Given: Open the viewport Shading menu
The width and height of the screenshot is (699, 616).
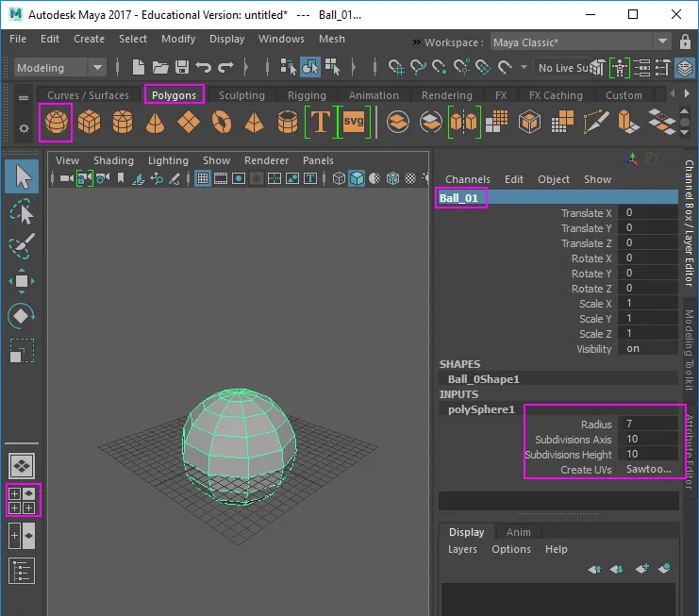Looking at the screenshot, I should [114, 160].
